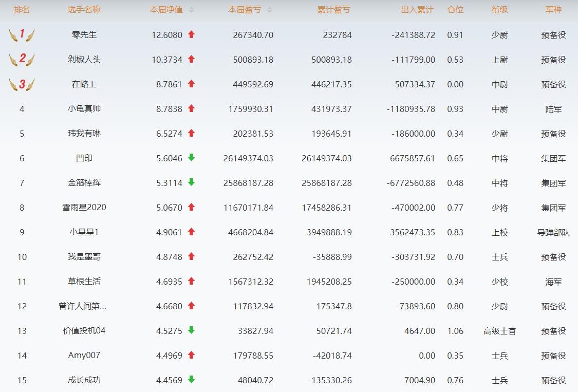This screenshot has height=392, width=578.
Task: Click the third place laurel rank badge
Action: coord(22,84)
